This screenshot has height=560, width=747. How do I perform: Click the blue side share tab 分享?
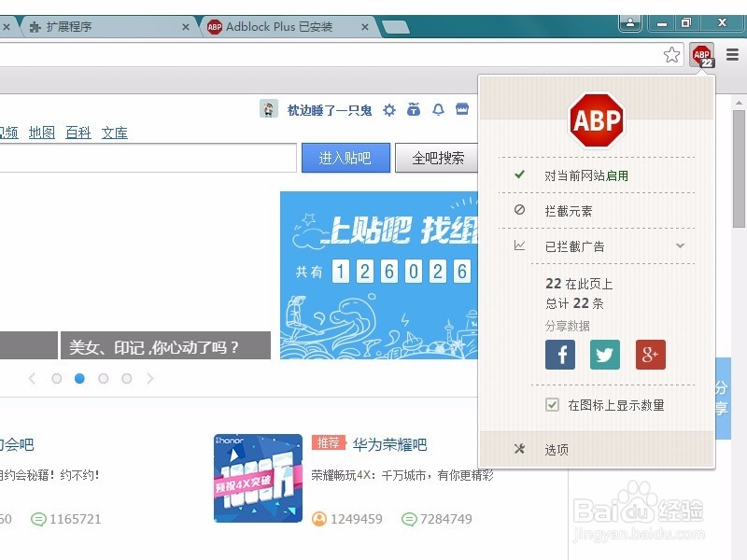pos(723,398)
